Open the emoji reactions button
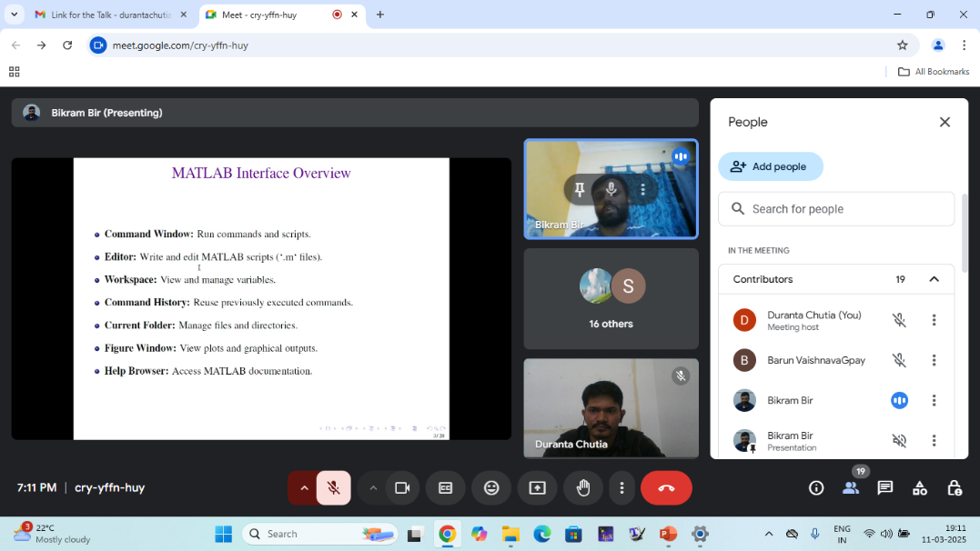 (491, 488)
